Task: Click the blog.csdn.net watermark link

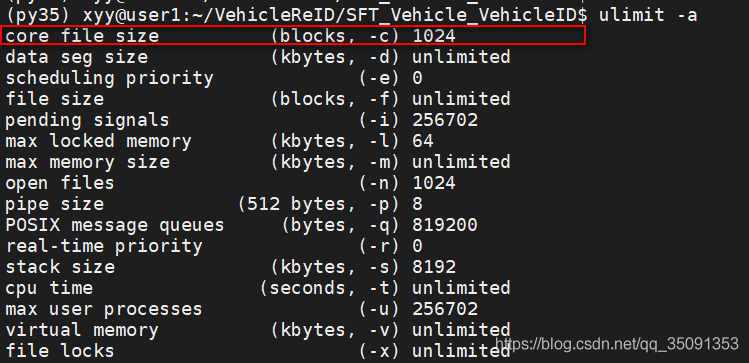Action: click(617, 343)
